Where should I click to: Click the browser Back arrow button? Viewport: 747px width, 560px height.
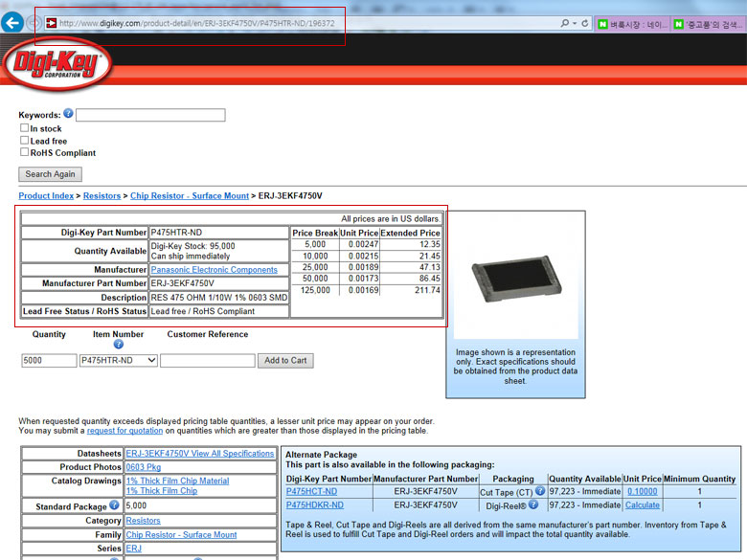[12, 22]
